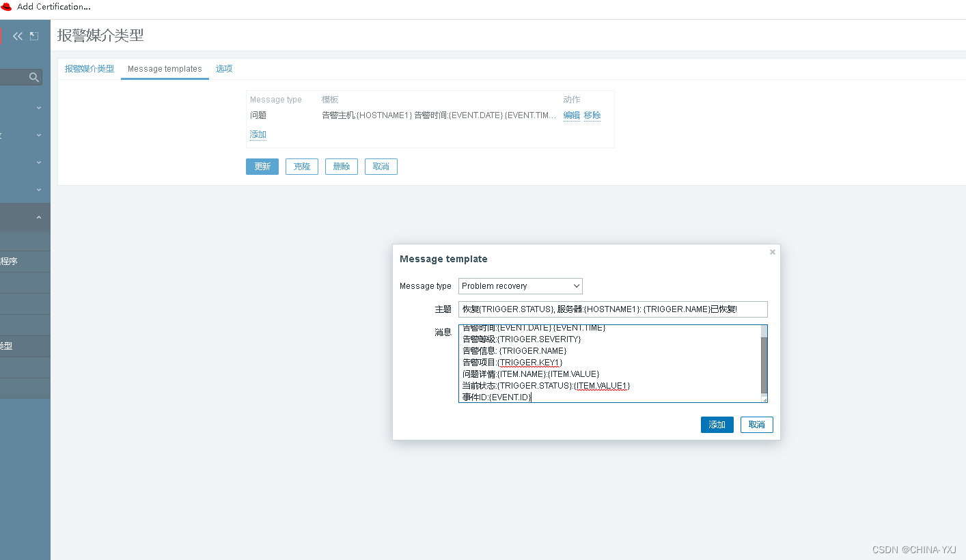This screenshot has height=560, width=966.
Task: Close the Message template dialog with X
Action: pyautogui.click(x=773, y=252)
